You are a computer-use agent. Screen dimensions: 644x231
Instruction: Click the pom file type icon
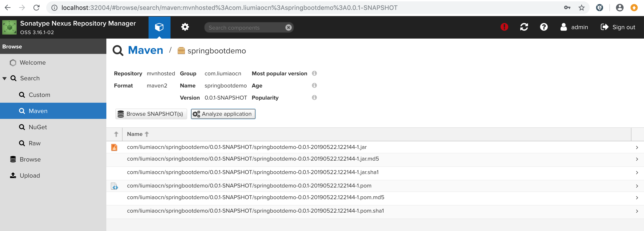(x=114, y=185)
